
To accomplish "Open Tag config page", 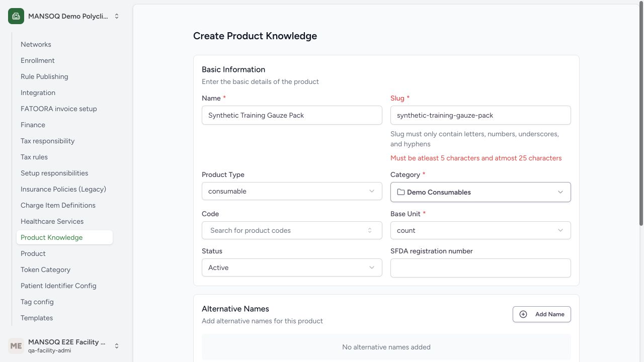I will click(x=64, y=302).
